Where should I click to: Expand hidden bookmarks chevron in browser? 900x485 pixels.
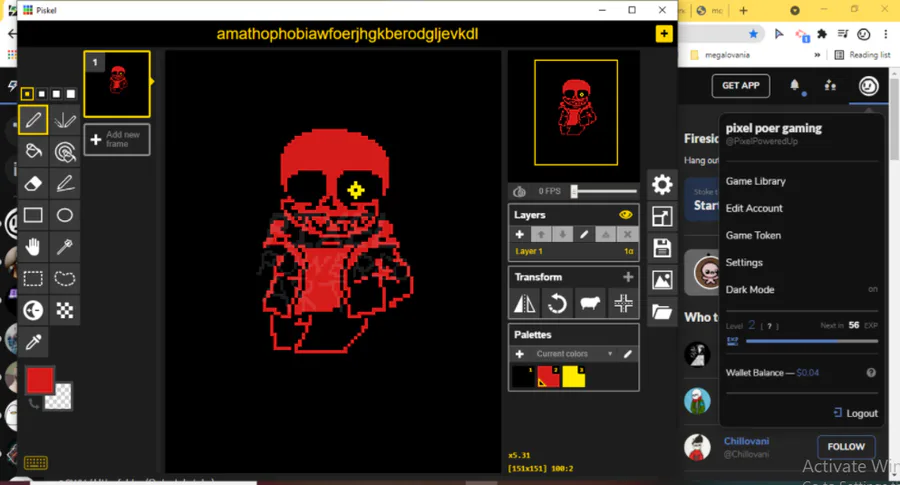(x=817, y=55)
